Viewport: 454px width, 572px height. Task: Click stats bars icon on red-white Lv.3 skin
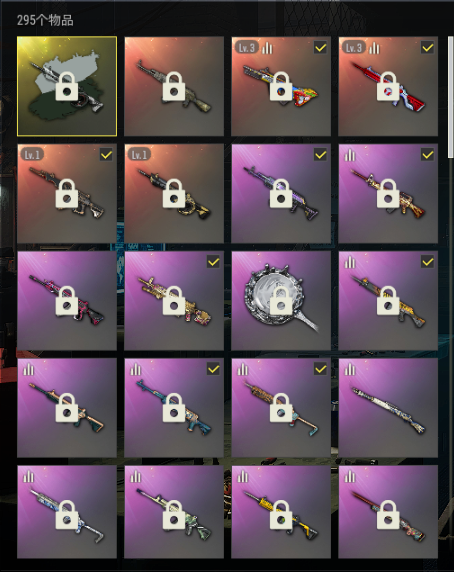click(x=374, y=48)
